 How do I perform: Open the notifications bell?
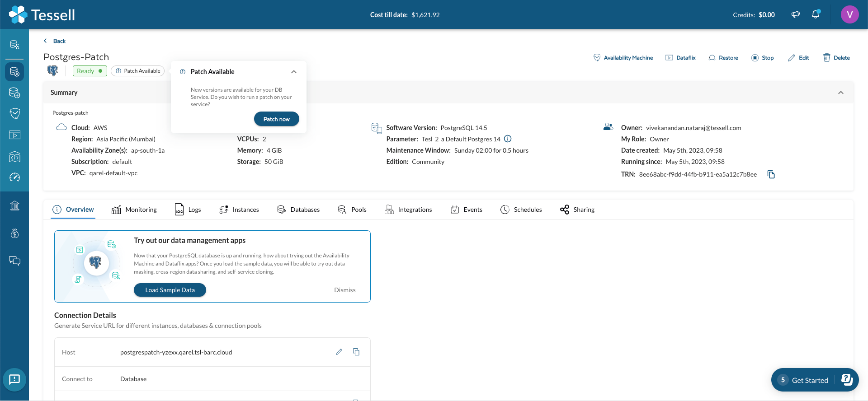tap(816, 14)
